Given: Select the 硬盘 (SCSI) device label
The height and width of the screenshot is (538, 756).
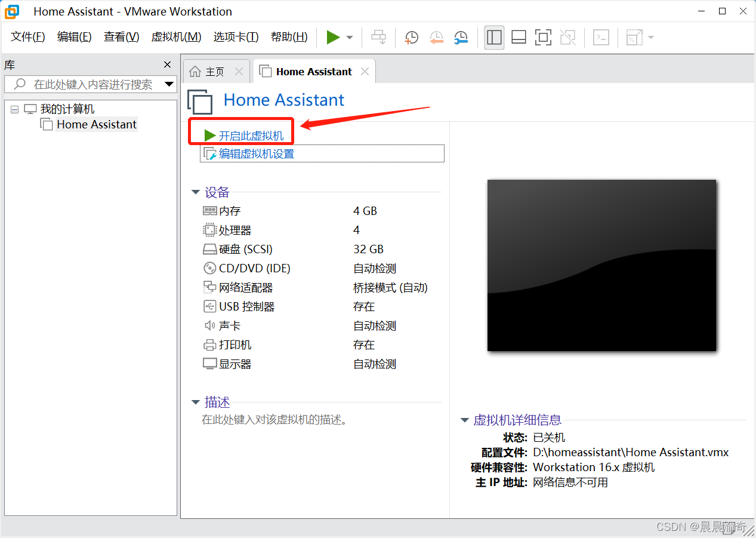Looking at the screenshot, I should pos(245,249).
